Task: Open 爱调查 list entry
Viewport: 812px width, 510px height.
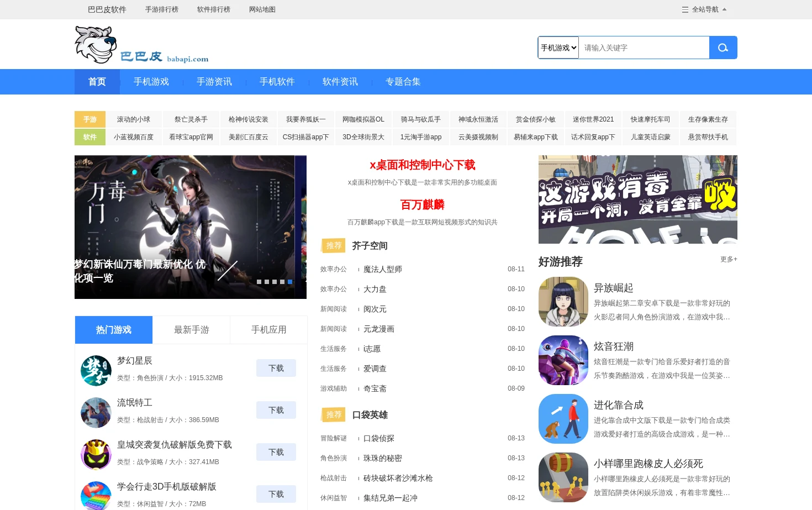Action: [375, 369]
